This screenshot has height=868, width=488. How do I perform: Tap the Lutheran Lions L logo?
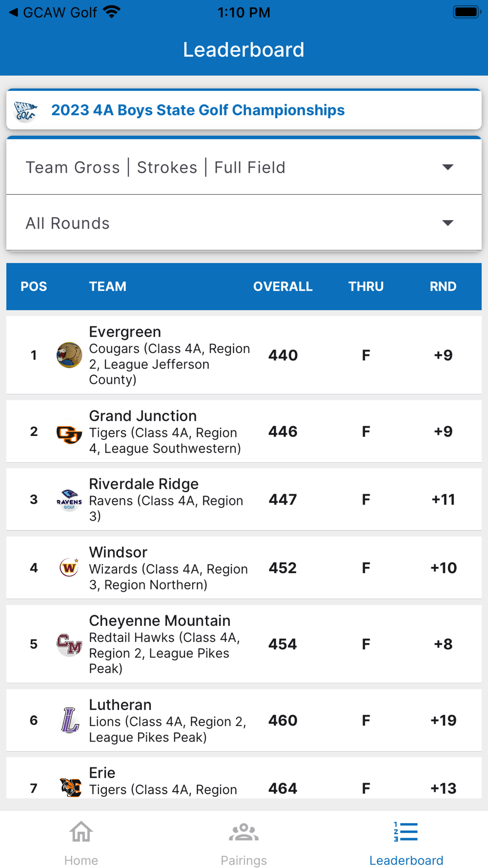click(69, 721)
